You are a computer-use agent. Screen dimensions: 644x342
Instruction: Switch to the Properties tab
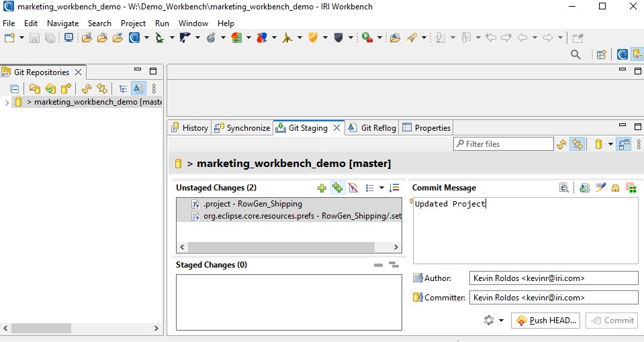426,128
